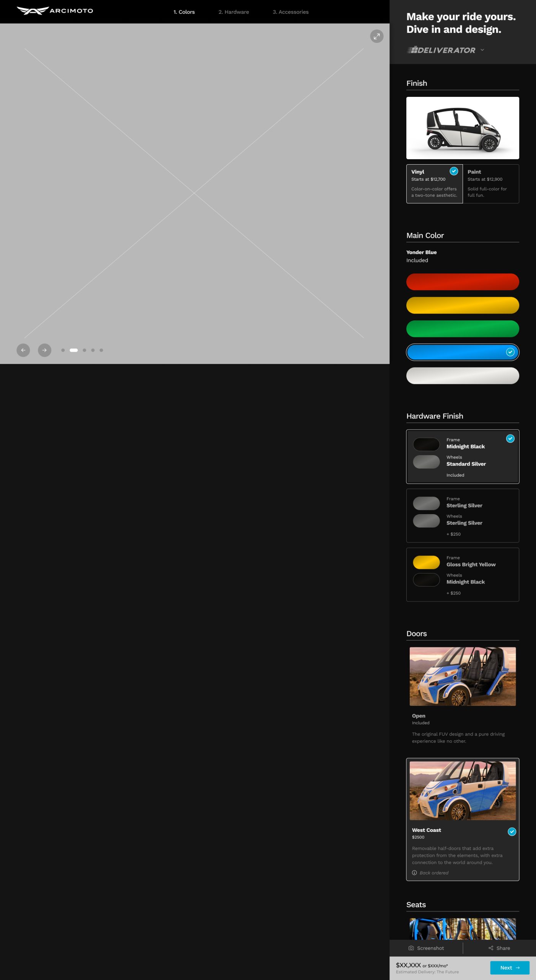The image size is (536, 980).
Task: Share the vehicle configuration
Action: (499, 948)
